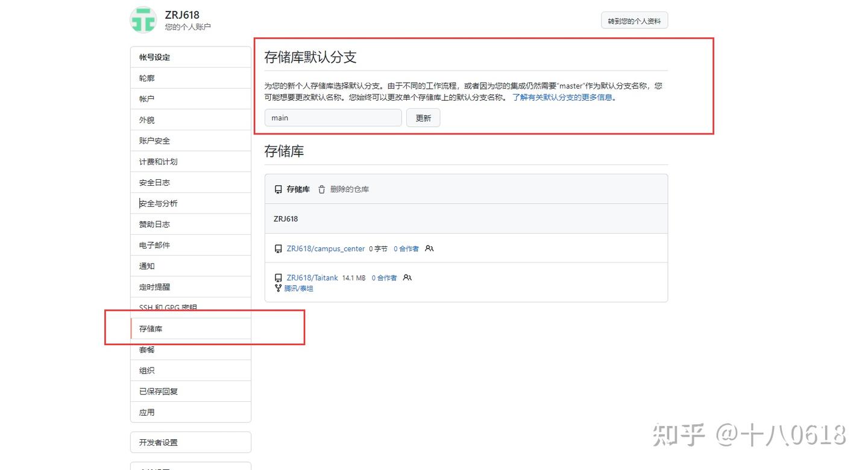Click the repo icon for campus_center
This screenshot has height=470, width=868.
[x=278, y=249]
